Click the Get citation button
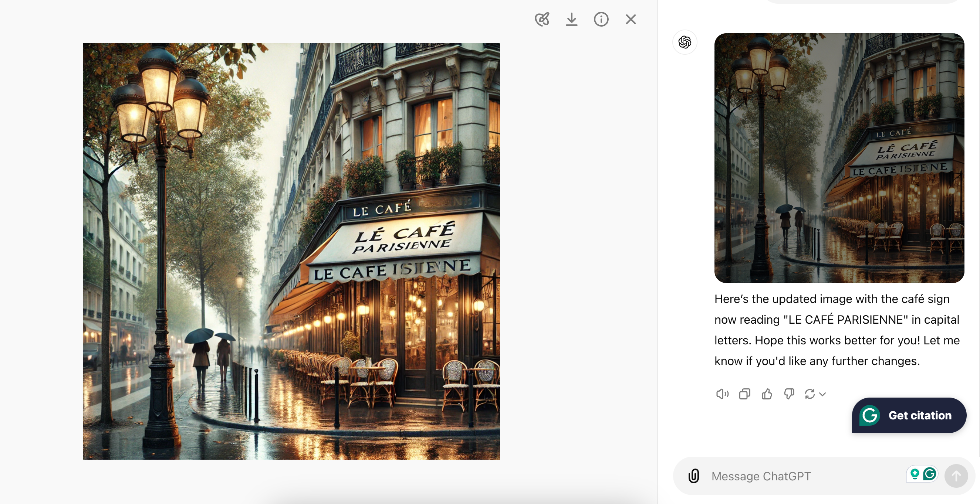Viewport: 980px width, 504px height. [x=909, y=415]
